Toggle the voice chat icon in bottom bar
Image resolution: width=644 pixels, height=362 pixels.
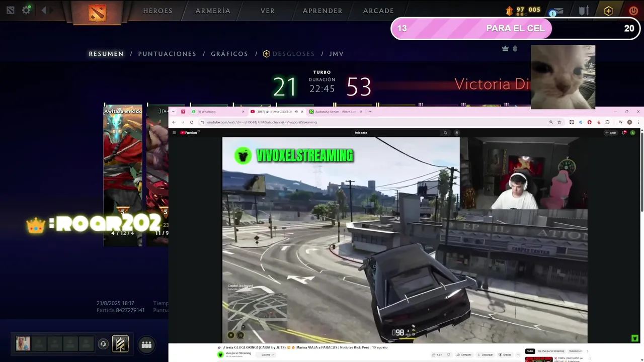(103, 344)
